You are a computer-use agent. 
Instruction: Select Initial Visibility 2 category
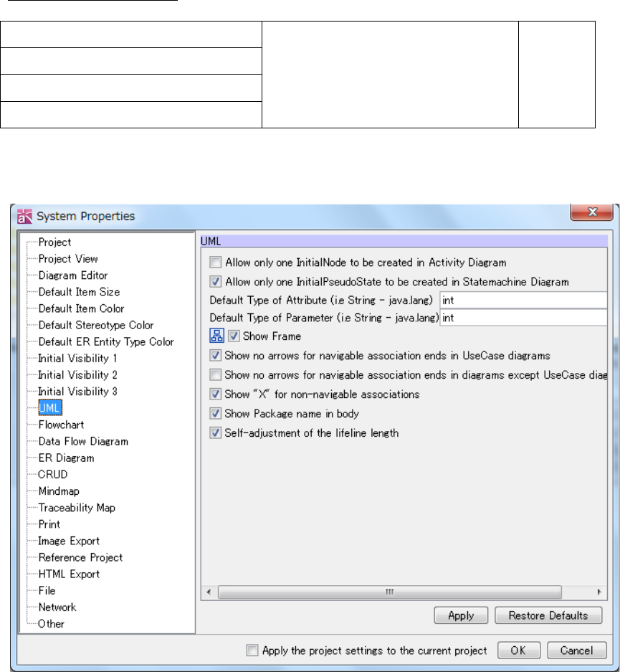77,375
